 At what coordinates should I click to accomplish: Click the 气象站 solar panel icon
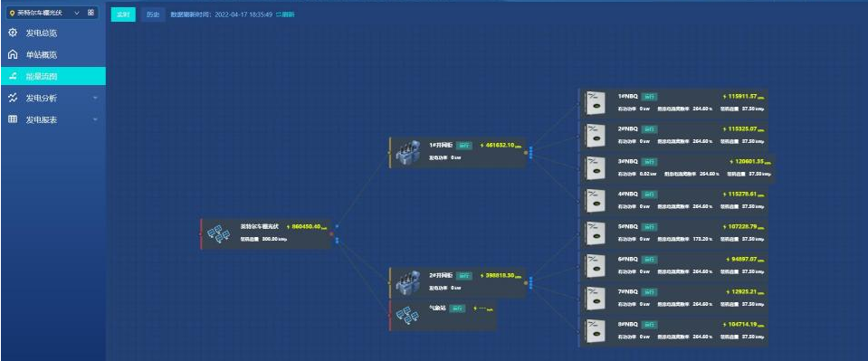click(410, 316)
